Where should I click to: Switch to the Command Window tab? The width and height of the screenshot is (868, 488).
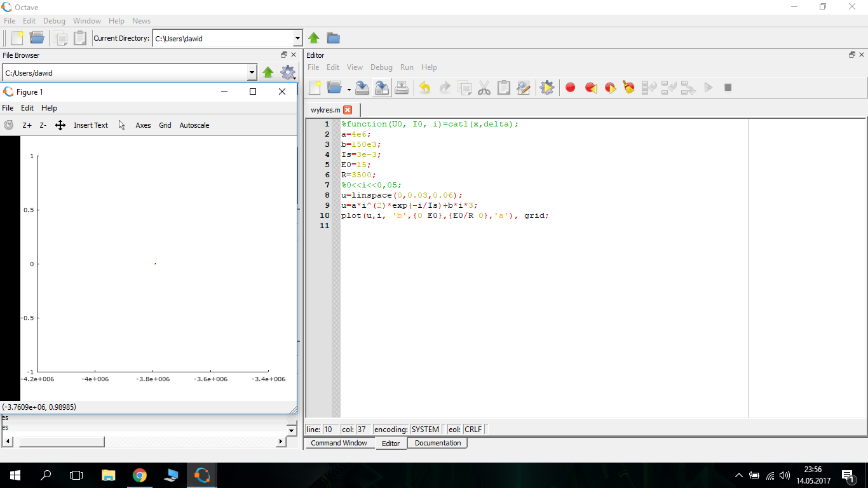(x=339, y=443)
